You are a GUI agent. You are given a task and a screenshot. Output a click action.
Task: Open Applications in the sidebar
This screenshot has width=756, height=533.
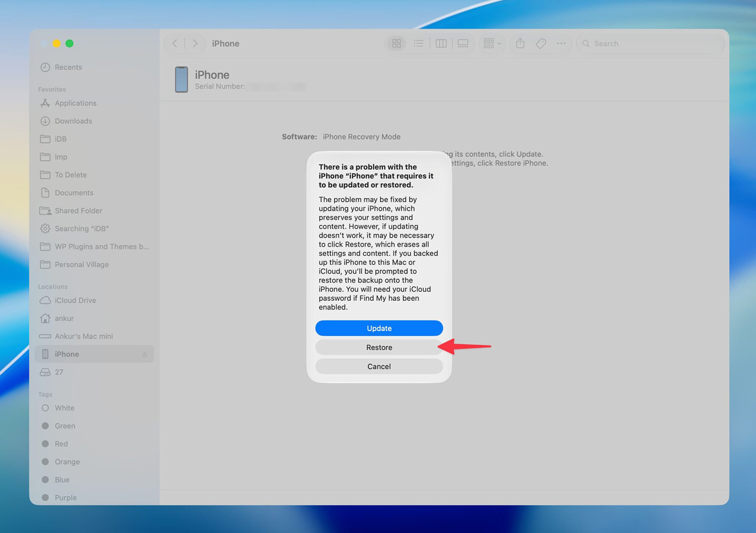click(94, 103)
